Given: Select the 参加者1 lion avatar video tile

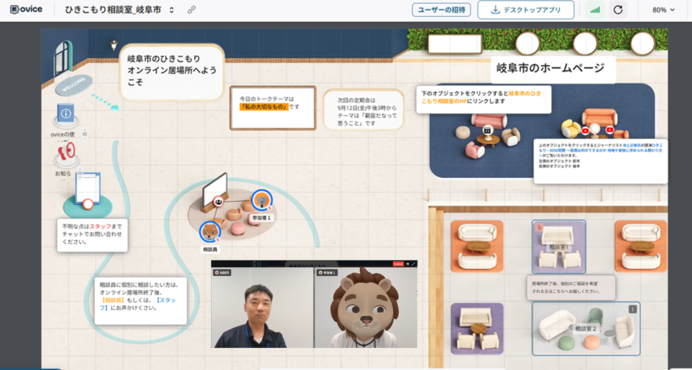Looking at the screenshot, I should pos(366,307).
